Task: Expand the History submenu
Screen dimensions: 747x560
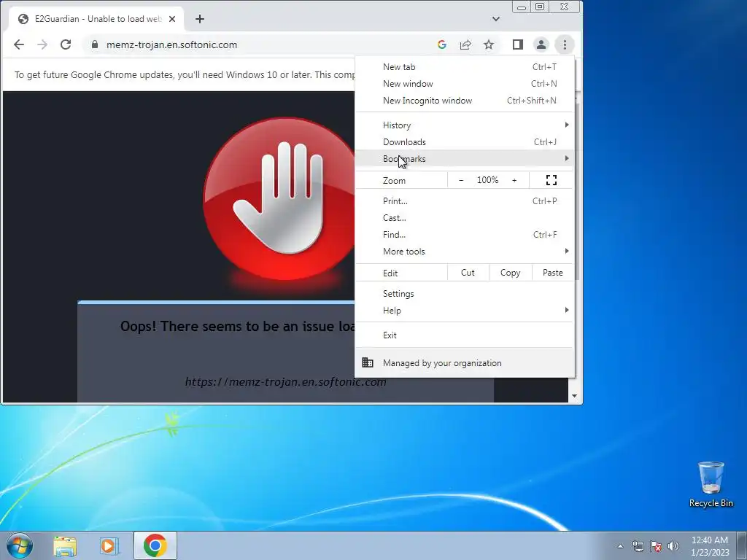Action: click(x=465, y=125)
